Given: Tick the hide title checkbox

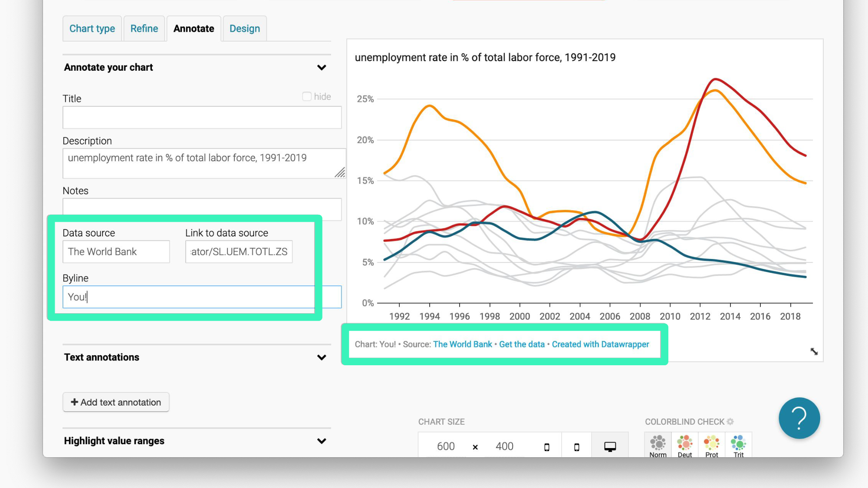Looking at the screenshot, I should point(307,96).
